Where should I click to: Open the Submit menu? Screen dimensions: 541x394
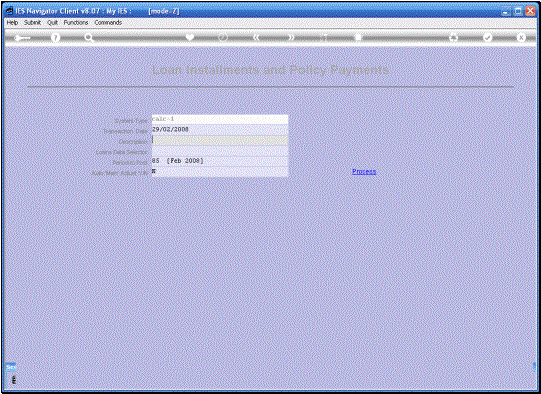[x=32, y=22]
